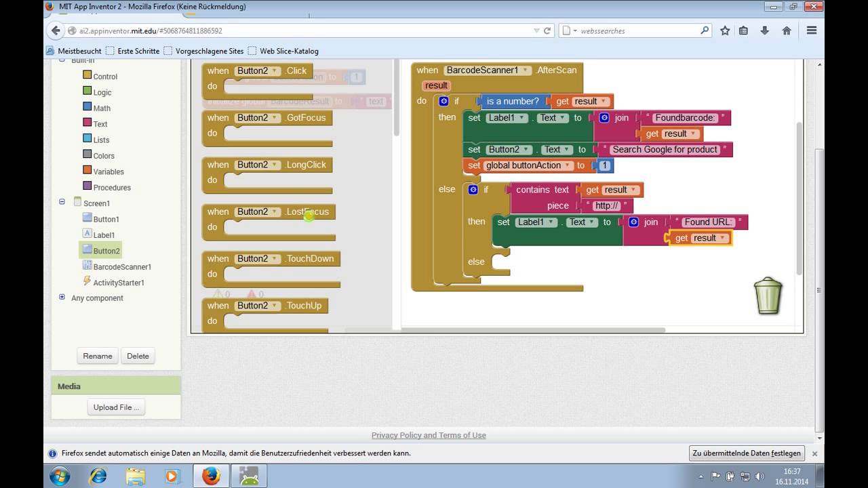Open Firefox hamburger menu

pos(811,30)
